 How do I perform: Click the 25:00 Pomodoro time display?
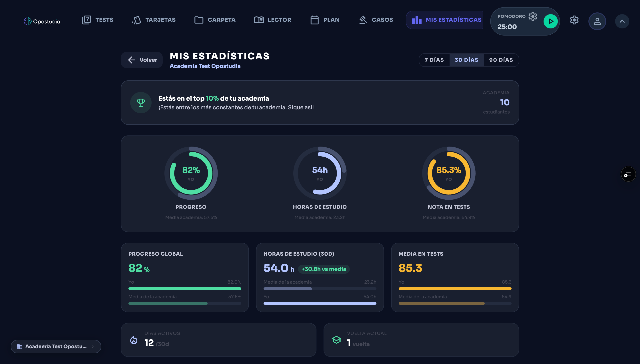click(507, 27)
